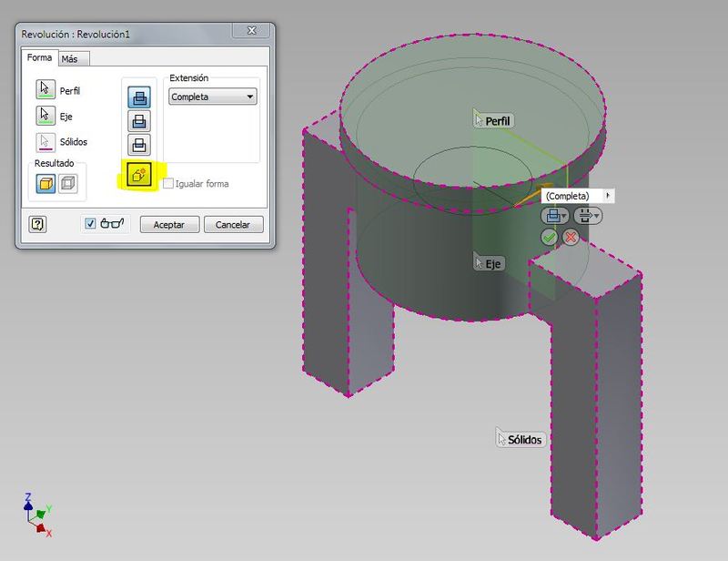Select the Cut operation icon
This screenshot has width=728, height=561.
pyautogui.click(x=139, y=120)
